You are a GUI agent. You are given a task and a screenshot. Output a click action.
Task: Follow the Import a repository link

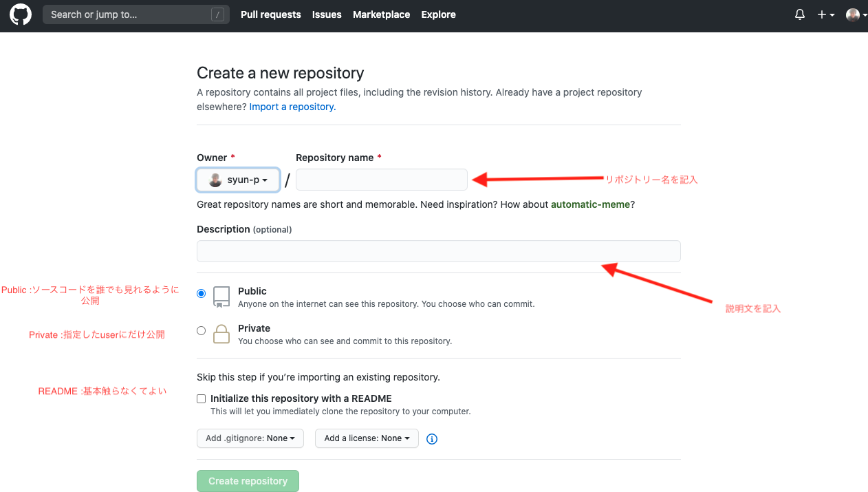coord(292,107)
